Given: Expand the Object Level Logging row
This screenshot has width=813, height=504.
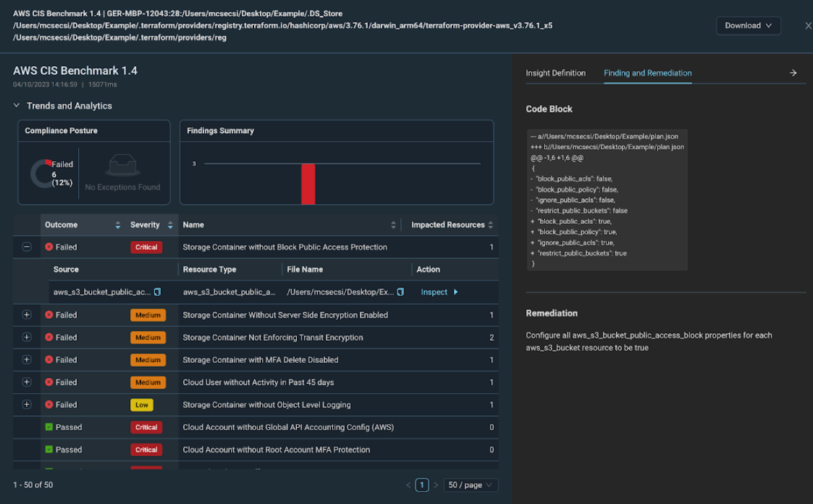Looking at the screenshot, I should click(x=27, y=405).
